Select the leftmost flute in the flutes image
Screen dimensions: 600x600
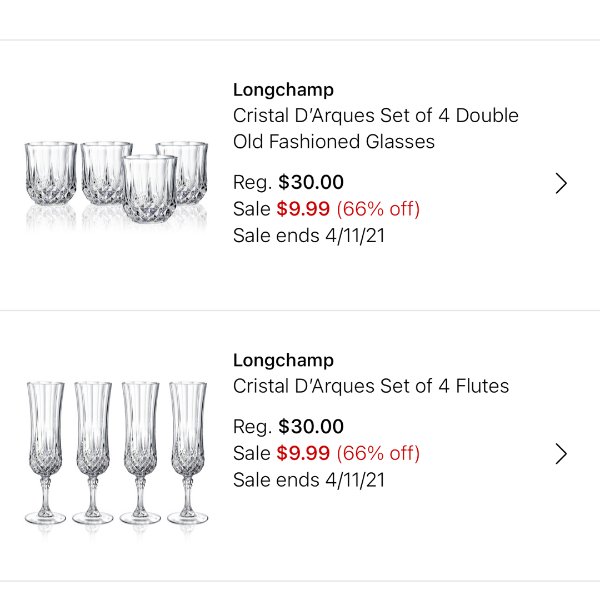click(45, 453)
